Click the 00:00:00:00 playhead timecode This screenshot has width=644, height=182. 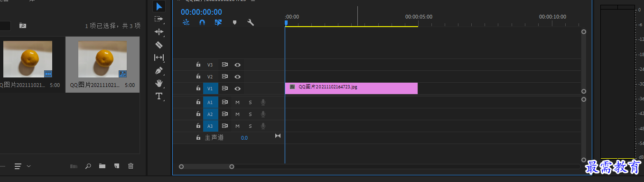click(201, 12)
